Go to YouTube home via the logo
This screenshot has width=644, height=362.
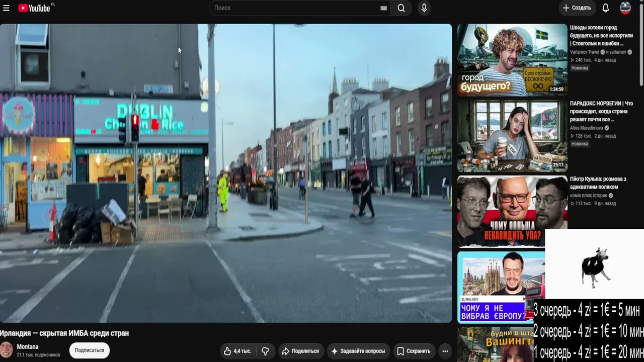(34, 8)
